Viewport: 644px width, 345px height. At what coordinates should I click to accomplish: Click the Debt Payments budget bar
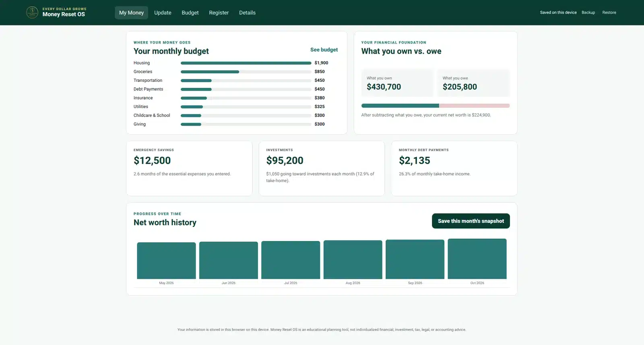pyautogui.click(x=246, y=89)
